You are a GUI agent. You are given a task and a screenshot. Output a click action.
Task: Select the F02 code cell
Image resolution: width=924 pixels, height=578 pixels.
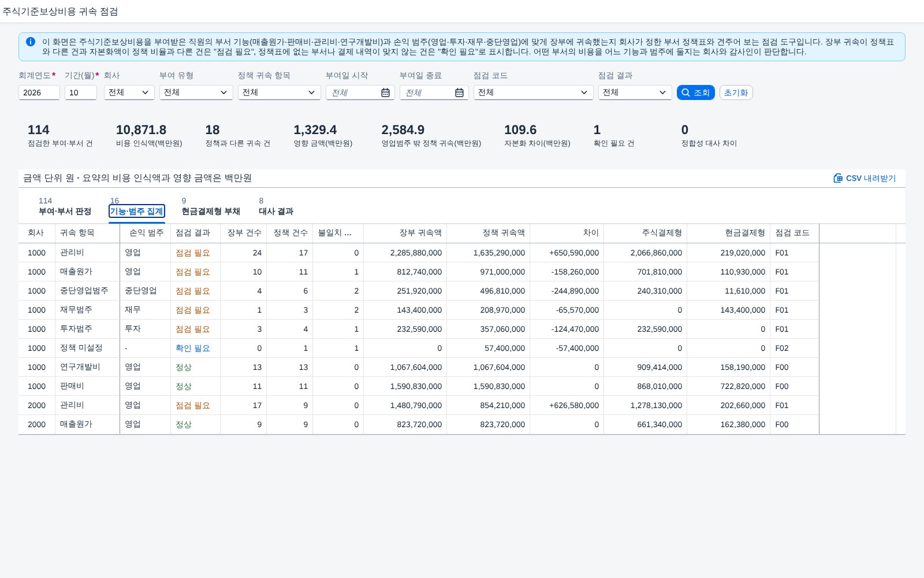point(795,348)
